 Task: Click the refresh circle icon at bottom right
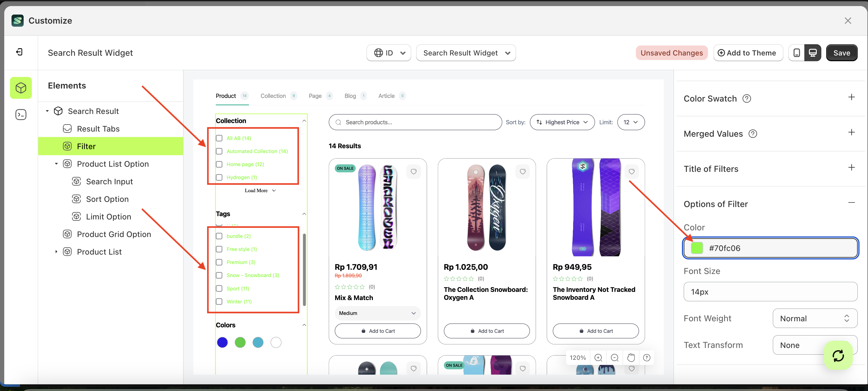[x=839, y=356]
